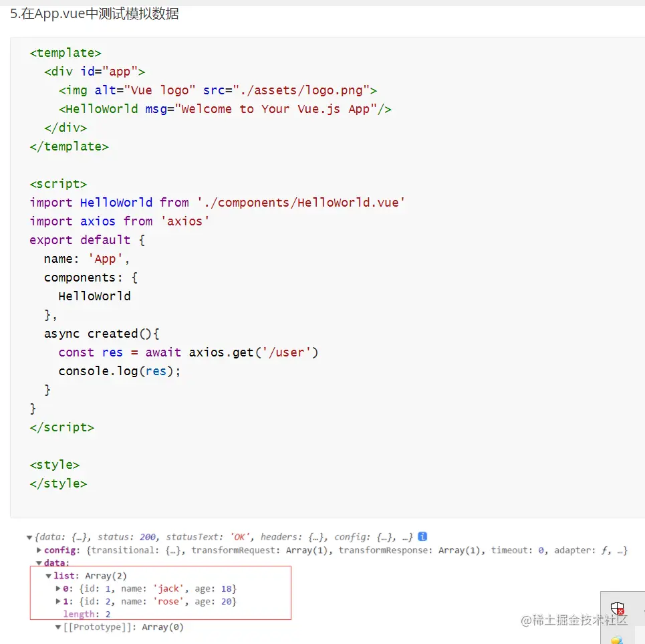Image resolution: width=645 pixels, height=644 pixels.
Task: Click the closing "</script>" line
Action: (62, 427)
